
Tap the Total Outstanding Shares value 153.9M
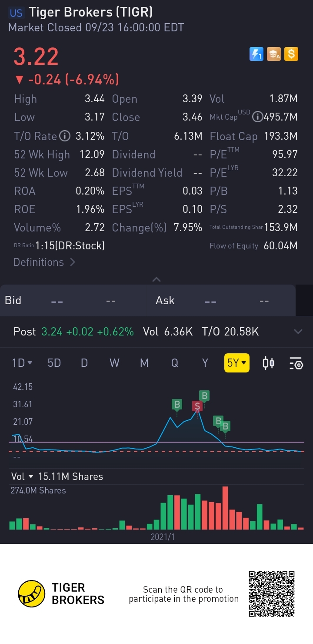click(281, 227)
